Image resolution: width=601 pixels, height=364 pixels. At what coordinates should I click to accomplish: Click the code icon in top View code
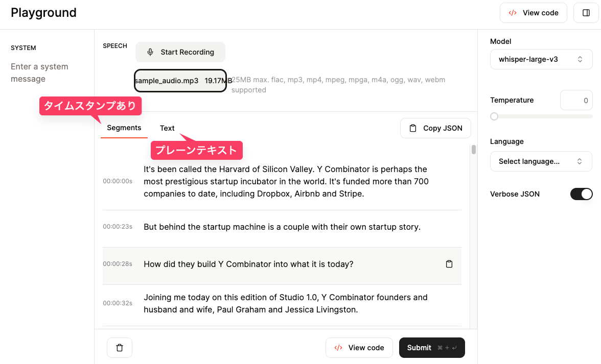pyautogui.click(x=513, y=13)
